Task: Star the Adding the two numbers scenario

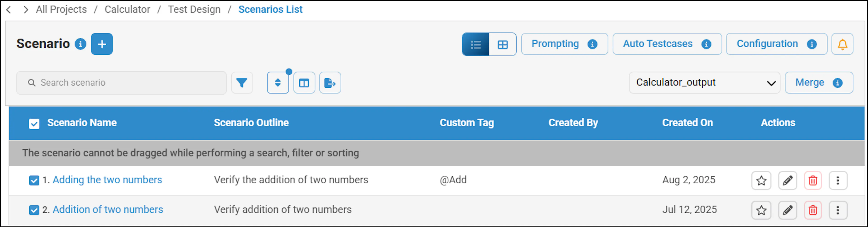Action: click(x=761, y=180)
